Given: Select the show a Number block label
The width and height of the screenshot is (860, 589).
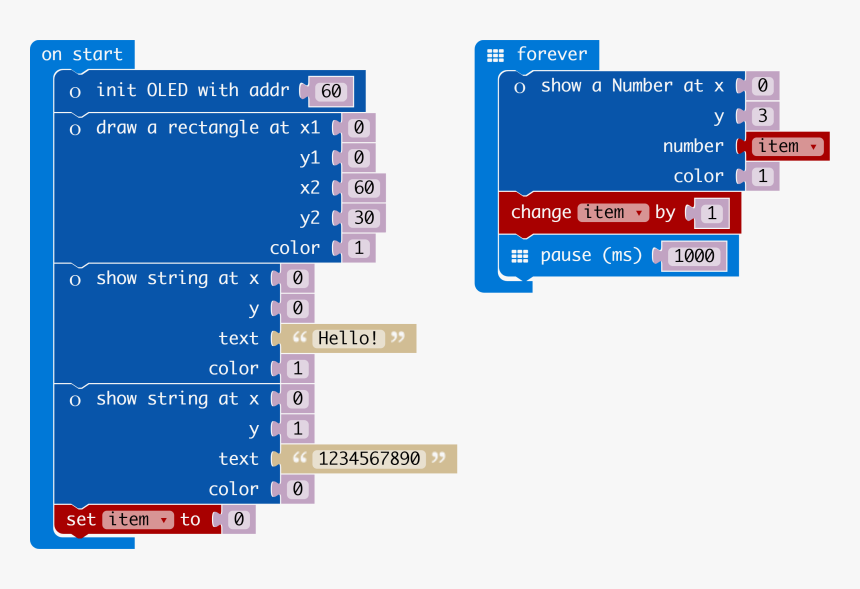Looking at the screenshot, I should (x=632, y=86).
